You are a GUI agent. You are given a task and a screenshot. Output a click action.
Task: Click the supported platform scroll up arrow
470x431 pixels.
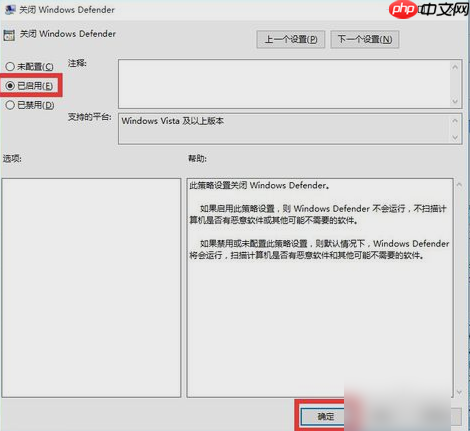[455, 120]
